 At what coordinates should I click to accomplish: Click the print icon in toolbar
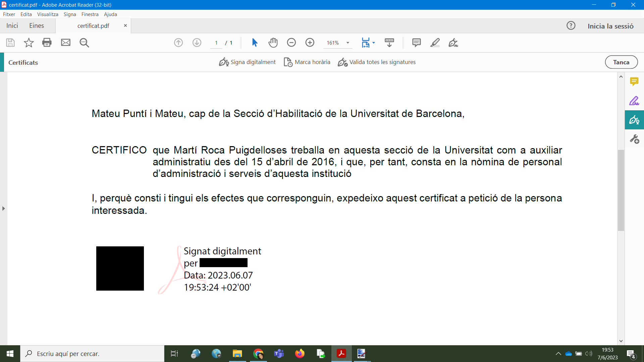(47, 43)
